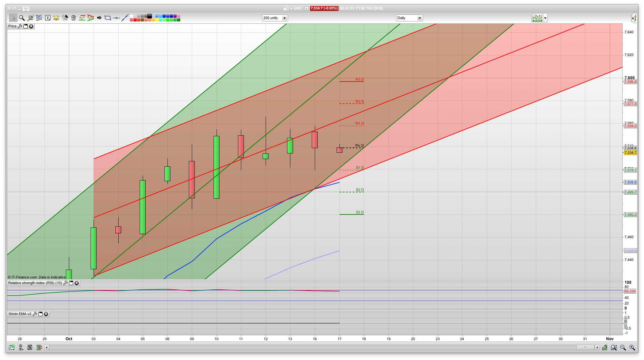Zoom out with the minus magnifier
The height and width of the screenshot is (360, 644).
click(x=623, y=347)
